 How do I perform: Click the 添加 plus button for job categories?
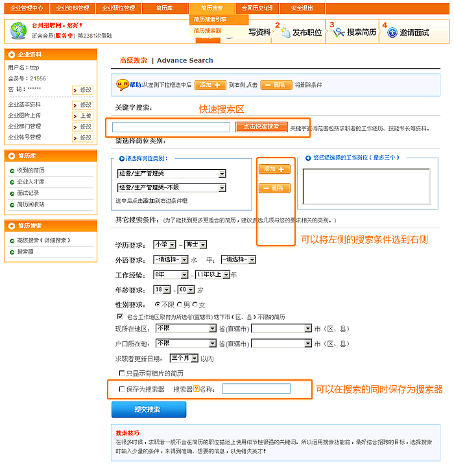coord(274,169)
